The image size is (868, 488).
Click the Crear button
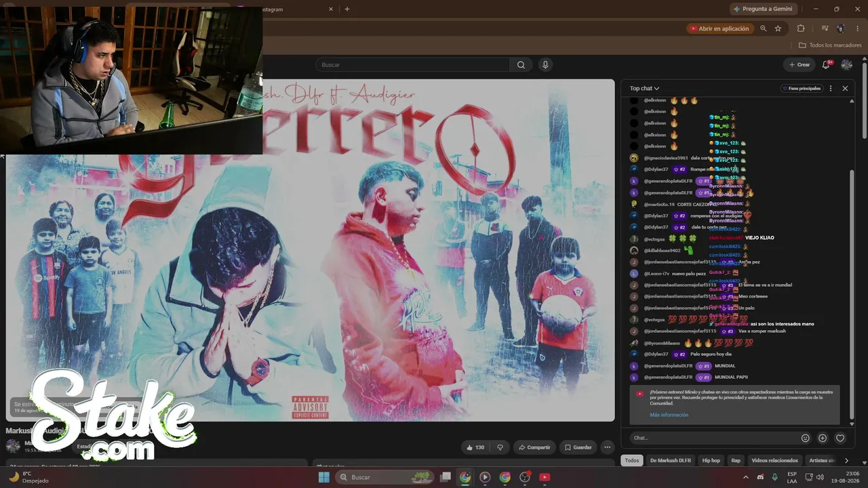[799, 65]
